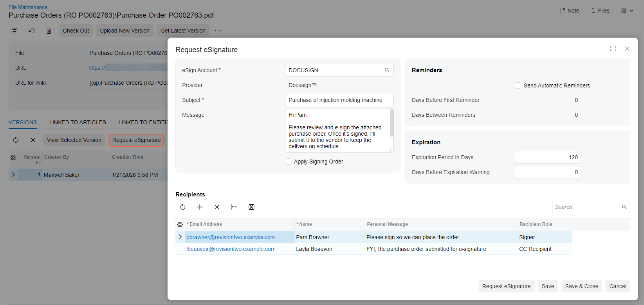Image resolution: width=644 pixels, height=305 pixels.
Task: Click the fit-to-screen columns icon in Recipients
Action: pyautogui.click(x=234, y=207)
